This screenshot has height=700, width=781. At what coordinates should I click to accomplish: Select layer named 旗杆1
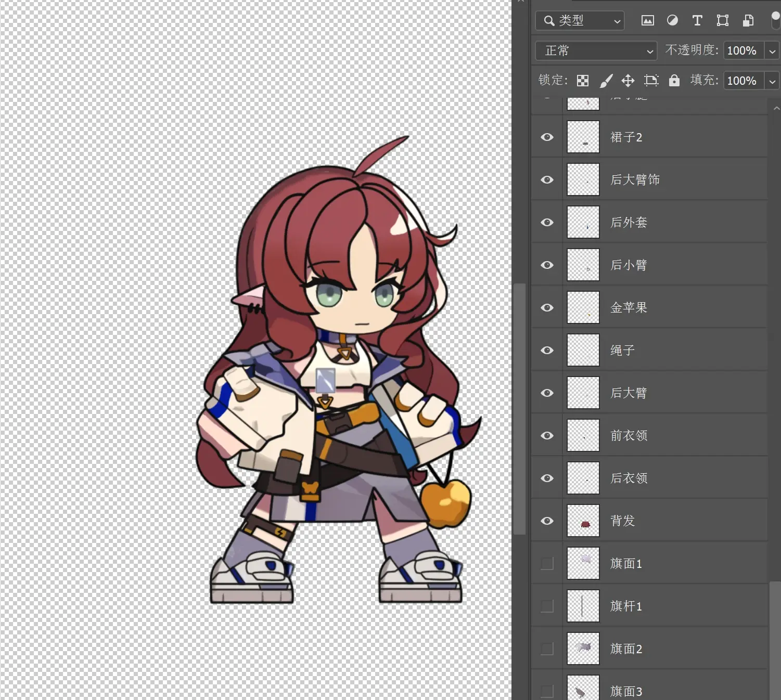click(626, 606)
